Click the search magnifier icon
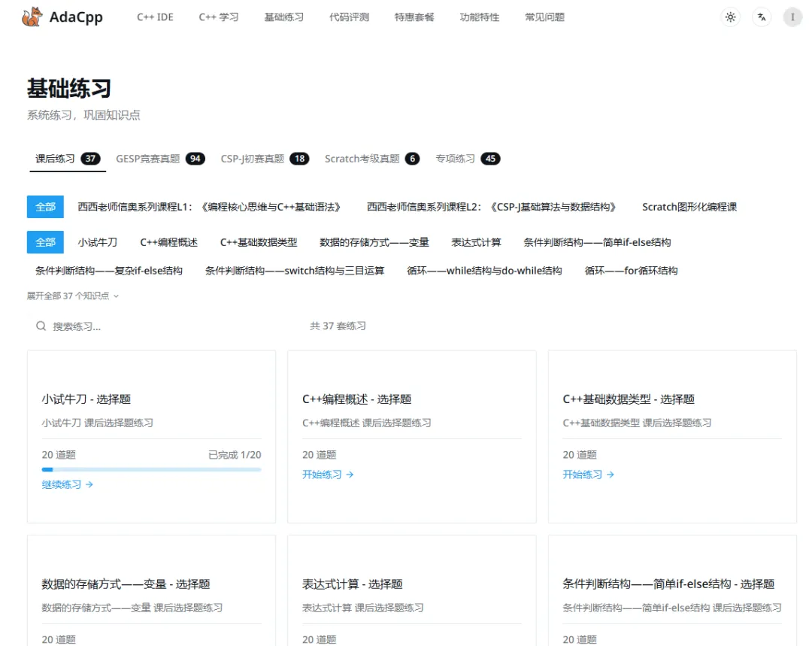Viewport: 812px width, 646px height. 41,326
